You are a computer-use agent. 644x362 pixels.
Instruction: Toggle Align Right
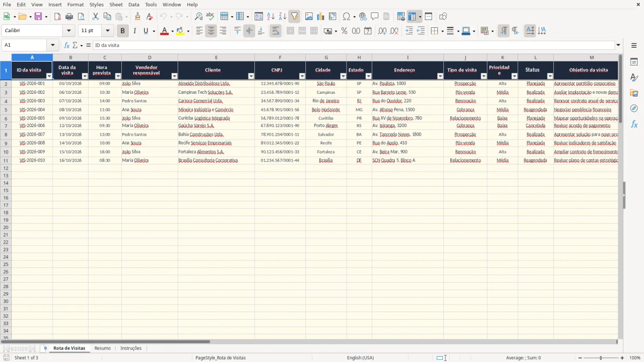click(223, 31)
